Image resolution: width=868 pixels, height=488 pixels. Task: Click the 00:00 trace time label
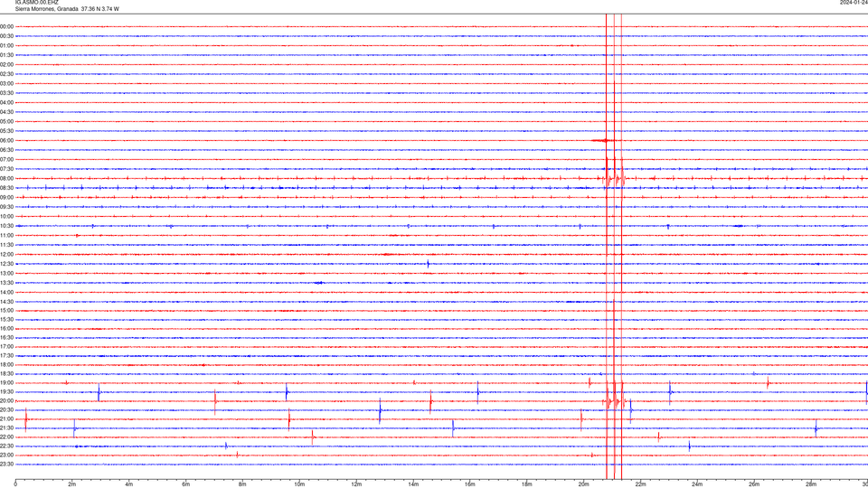6,26
